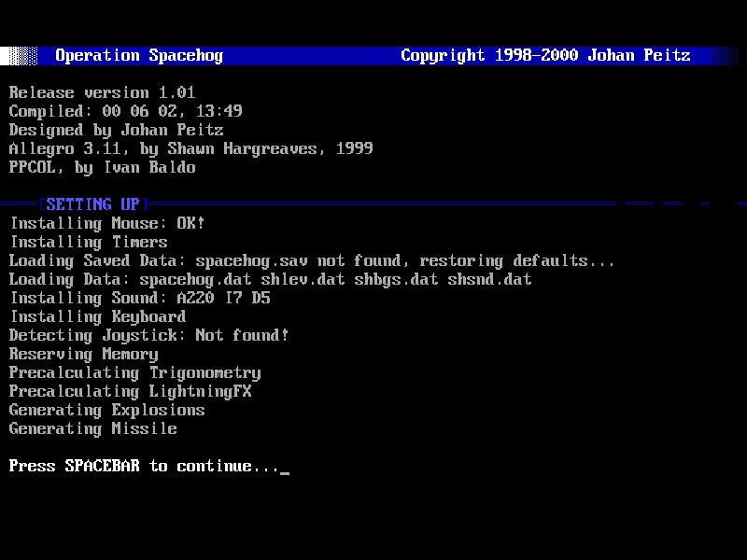Screen dimensions: 747x560
Task: Select the Allegro 3.11 credit line
Action: [190, 149]
